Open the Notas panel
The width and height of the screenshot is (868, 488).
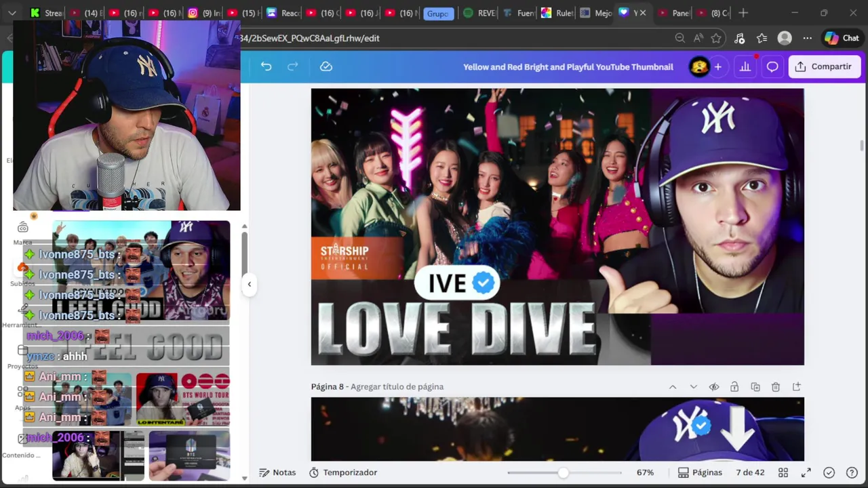(277, 472)
